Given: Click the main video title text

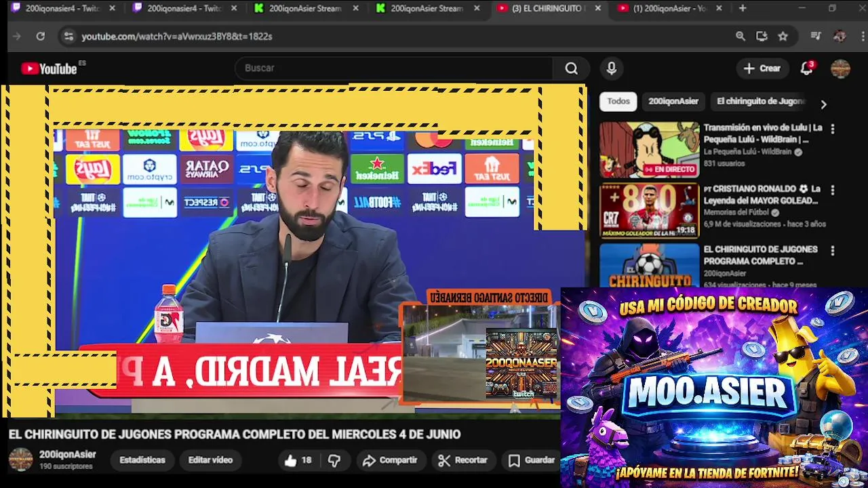Looking at the screenshot, I should coord(235,434).
